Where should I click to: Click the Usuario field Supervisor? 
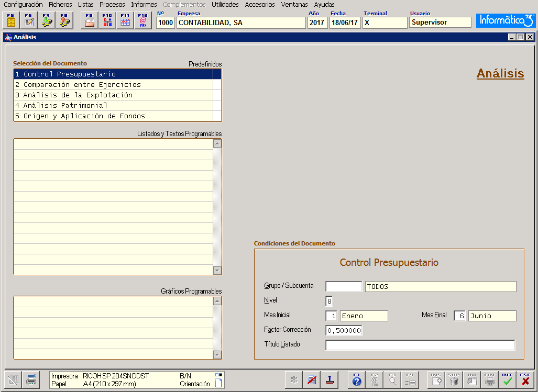tap(440, 23)
